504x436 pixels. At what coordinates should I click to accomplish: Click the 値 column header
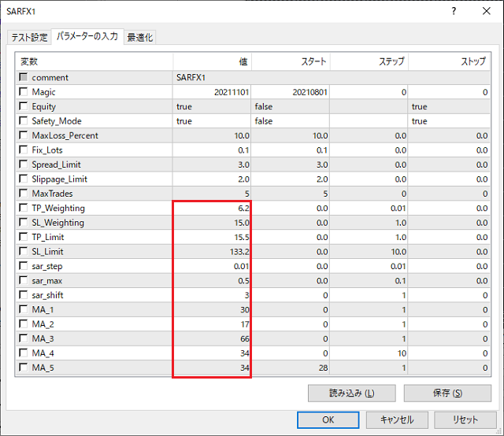(x=212, y=61)
